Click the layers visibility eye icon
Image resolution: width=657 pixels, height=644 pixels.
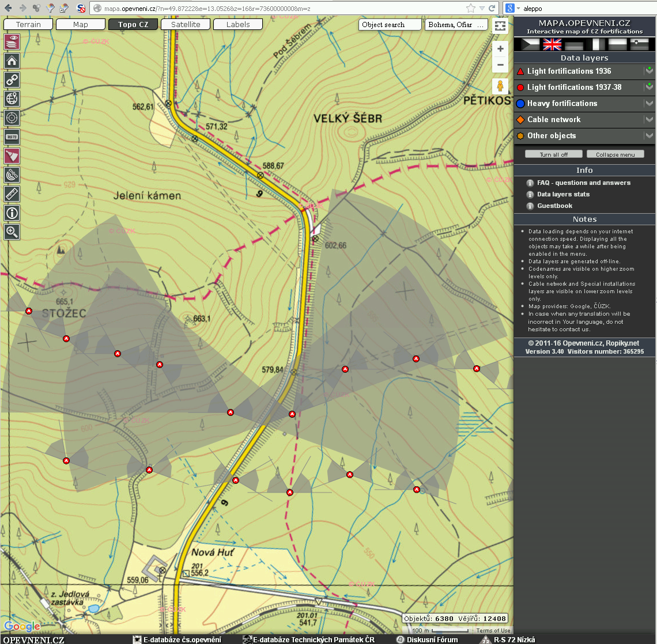click(x=12, y=41)
